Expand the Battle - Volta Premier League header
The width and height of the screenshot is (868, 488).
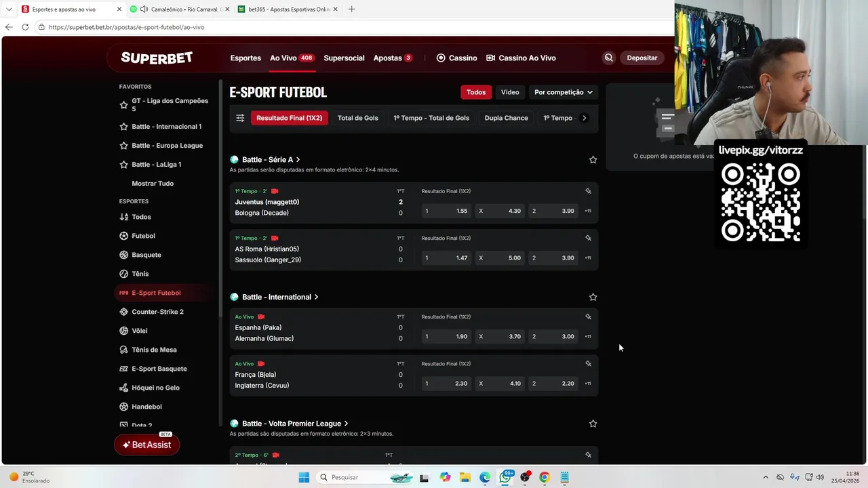[x=295, y=424]
